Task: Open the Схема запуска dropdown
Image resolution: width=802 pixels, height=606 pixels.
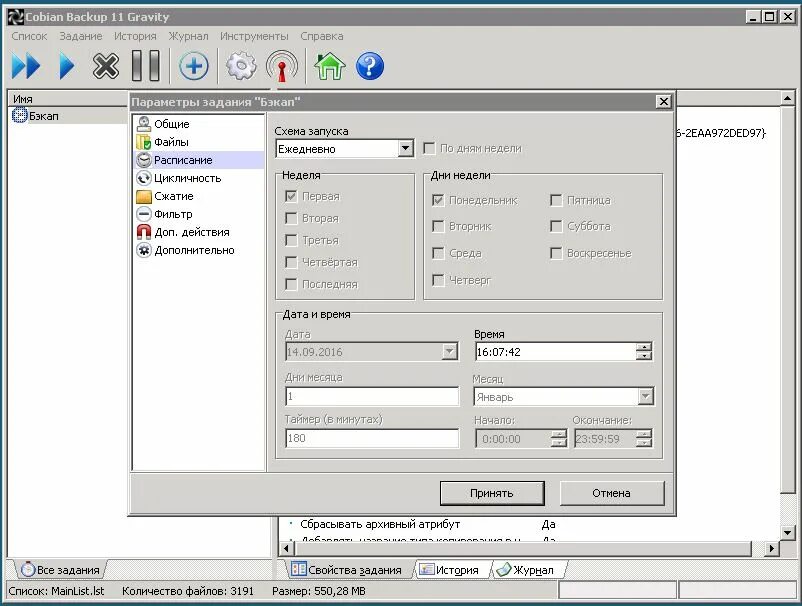Action: click(x=405, y=149)
